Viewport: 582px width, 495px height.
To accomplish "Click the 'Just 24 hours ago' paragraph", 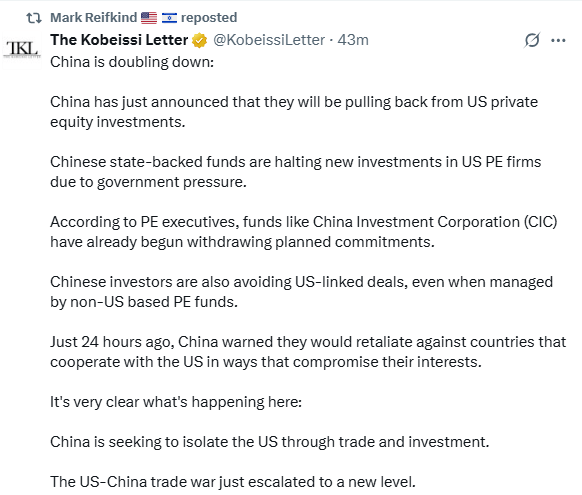I will (308, 352).
